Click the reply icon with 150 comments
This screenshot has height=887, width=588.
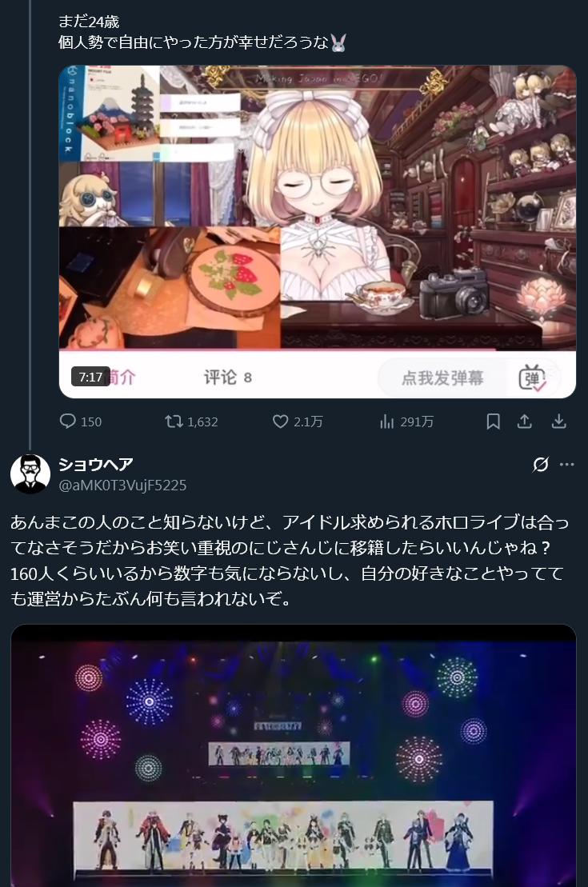[x=67, y=421]
